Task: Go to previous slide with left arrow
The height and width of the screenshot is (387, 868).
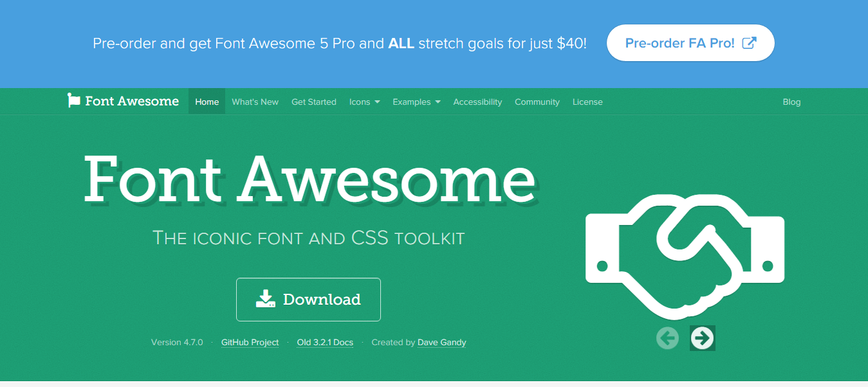Action: 667,337
